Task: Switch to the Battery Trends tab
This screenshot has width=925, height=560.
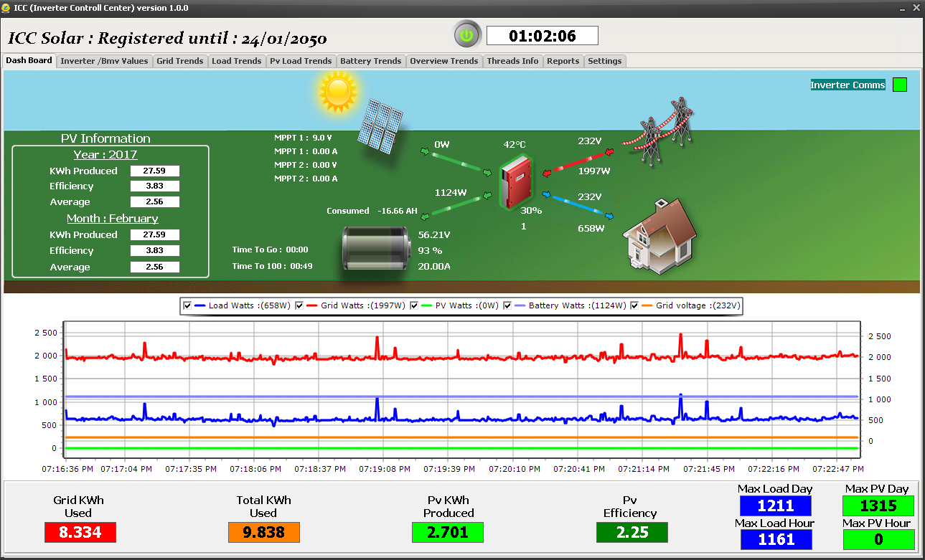Action: click(370, 61)
